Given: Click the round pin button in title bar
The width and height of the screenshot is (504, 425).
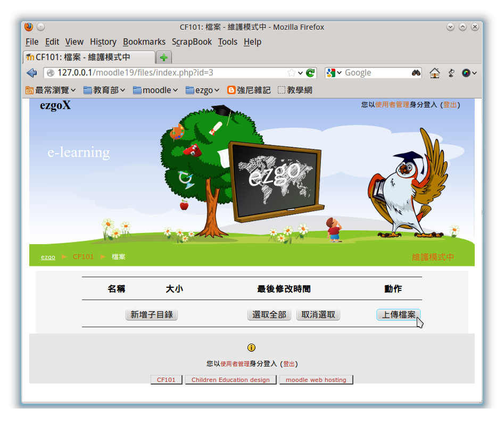Looking at the screenshot, I should tap(41, 27).
